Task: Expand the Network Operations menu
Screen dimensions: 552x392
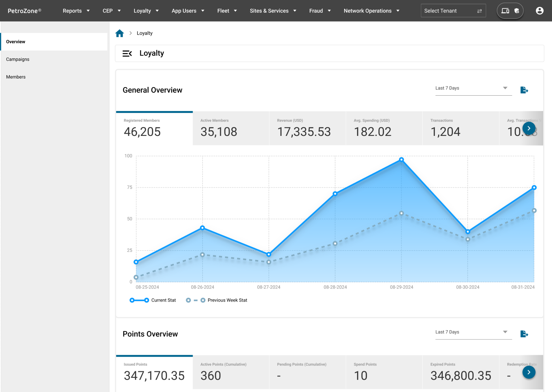Action: point(371,11)
